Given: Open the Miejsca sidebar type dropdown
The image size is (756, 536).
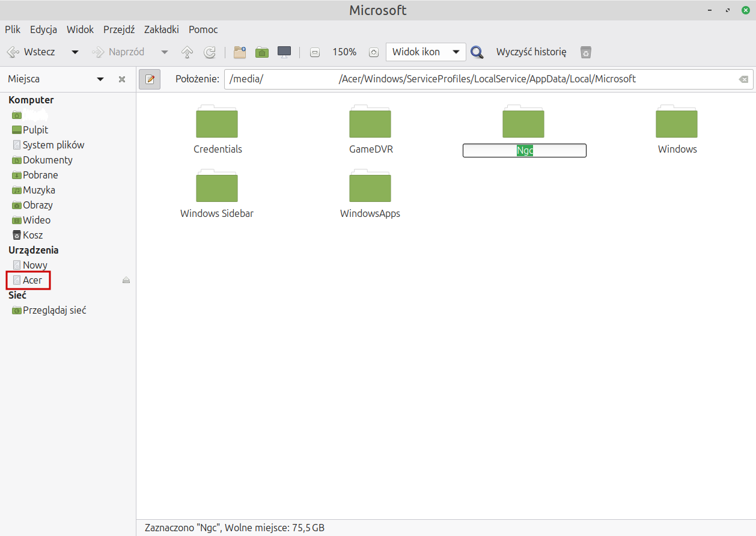Looking at the screenshot, I should pos(100,79).
